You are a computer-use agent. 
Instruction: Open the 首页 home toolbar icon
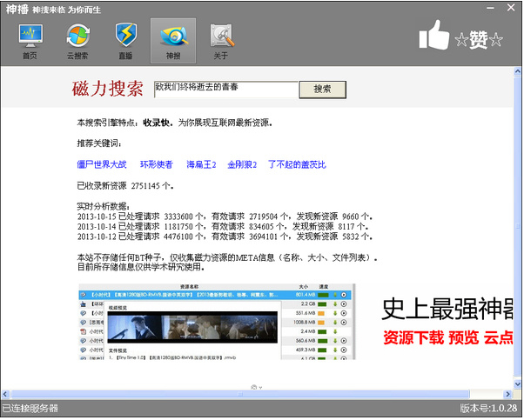click(30, 41)
